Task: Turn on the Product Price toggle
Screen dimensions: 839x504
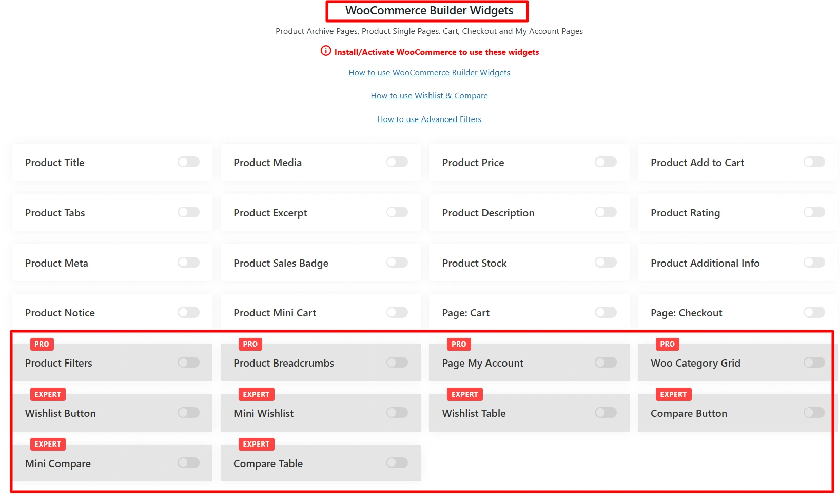Action: tap(606, 162)
